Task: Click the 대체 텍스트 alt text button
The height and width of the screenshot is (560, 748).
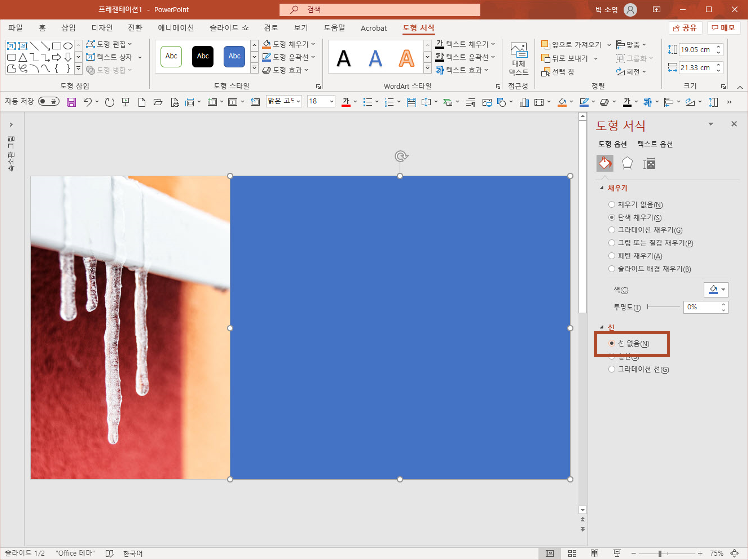Action: coord(518,59)
